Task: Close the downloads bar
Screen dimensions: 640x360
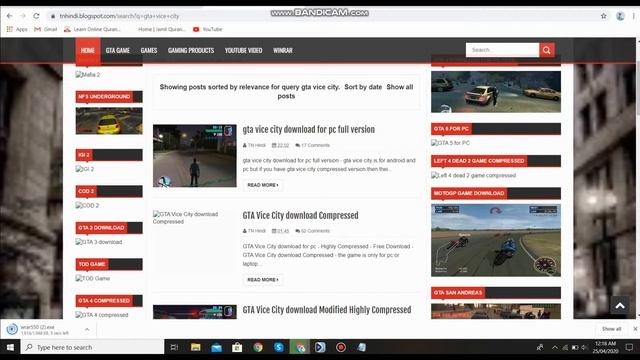Action: [635, 329]
